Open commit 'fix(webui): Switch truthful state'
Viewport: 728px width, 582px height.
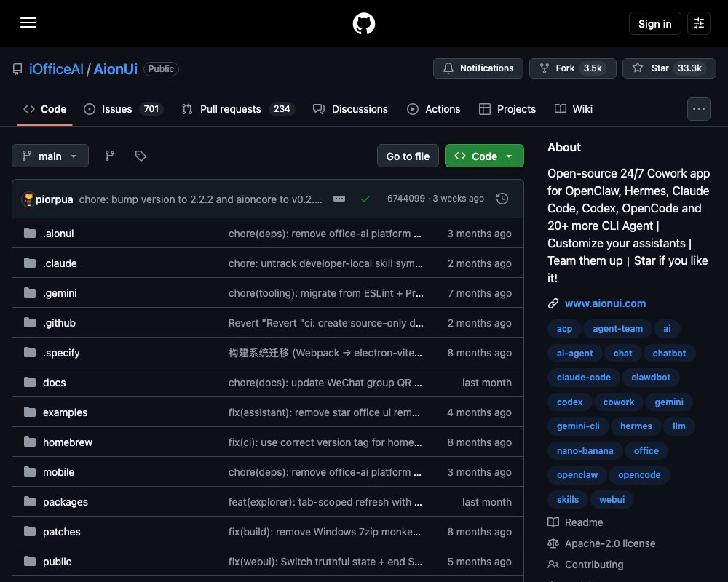coord(325,562)
